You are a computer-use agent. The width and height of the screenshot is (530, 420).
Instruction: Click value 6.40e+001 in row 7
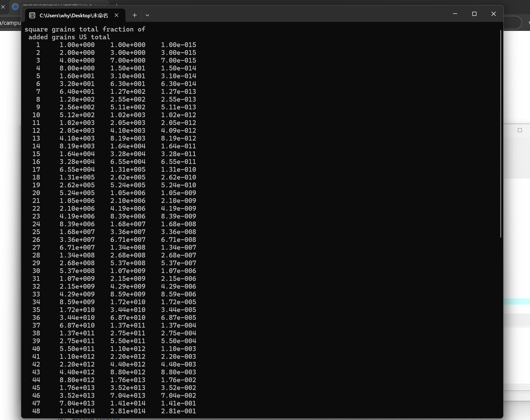pos(77,92)
